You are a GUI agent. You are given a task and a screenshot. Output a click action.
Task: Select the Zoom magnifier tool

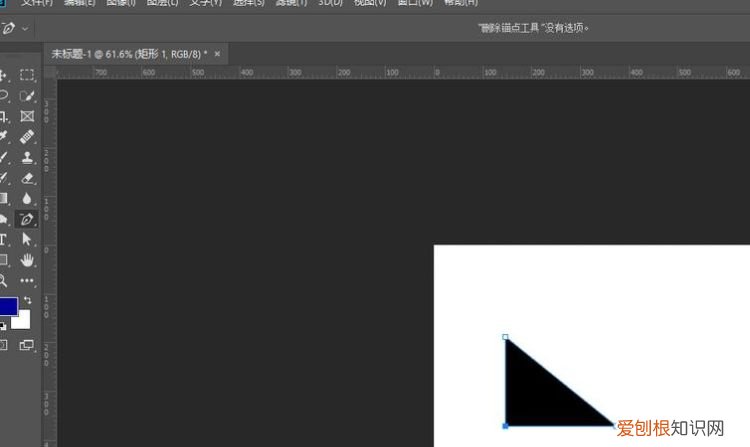point(3,280)
